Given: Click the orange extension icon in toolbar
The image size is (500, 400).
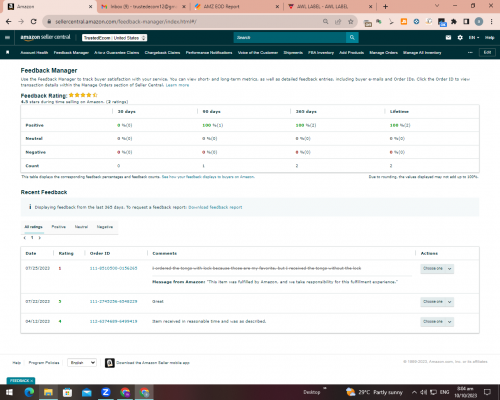Looking at the screenshot, I should 404,22.
